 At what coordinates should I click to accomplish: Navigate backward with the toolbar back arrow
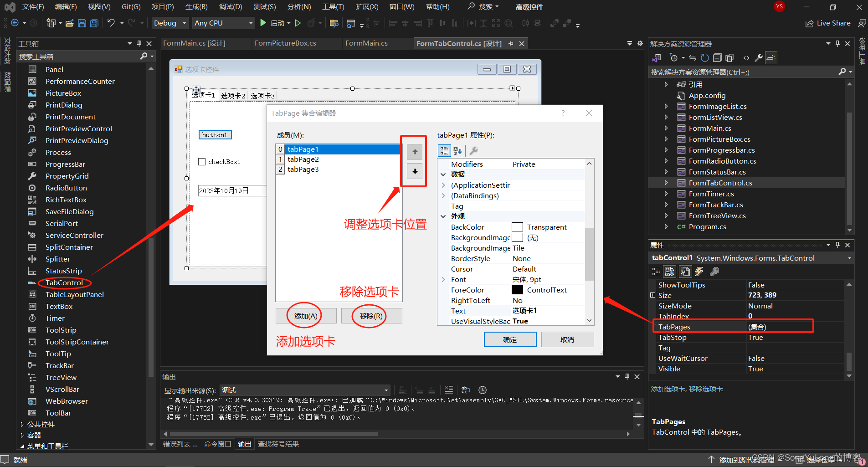[x=15, y=23]
